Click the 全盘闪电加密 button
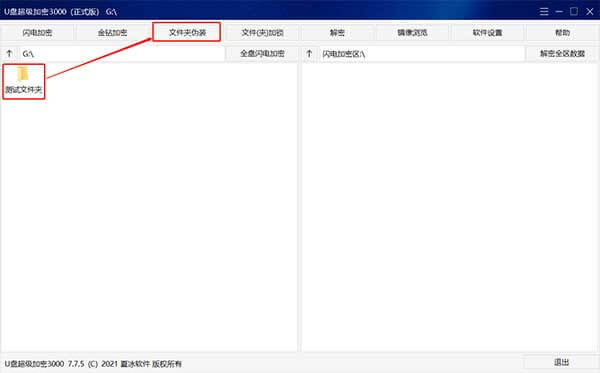The width and height of the screenshot is (600, 373). [262, 54]
